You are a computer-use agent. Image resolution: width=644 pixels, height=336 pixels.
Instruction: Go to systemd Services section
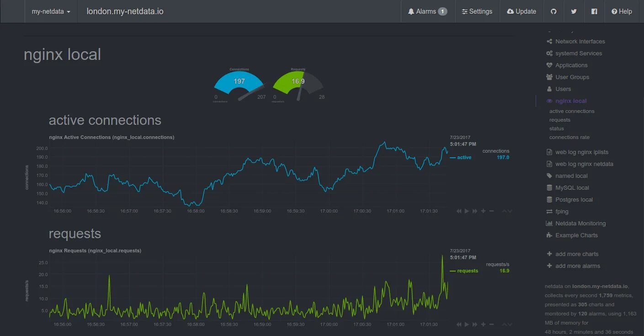pos(574,53)
